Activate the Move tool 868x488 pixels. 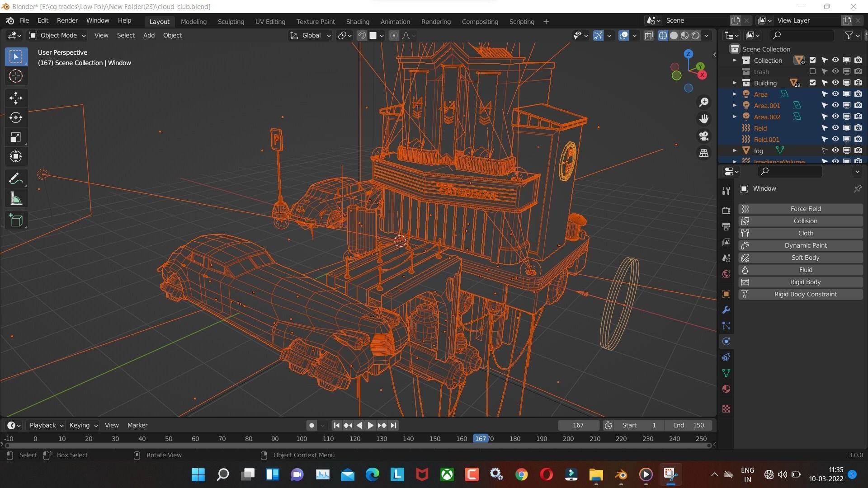pos(16,98)
